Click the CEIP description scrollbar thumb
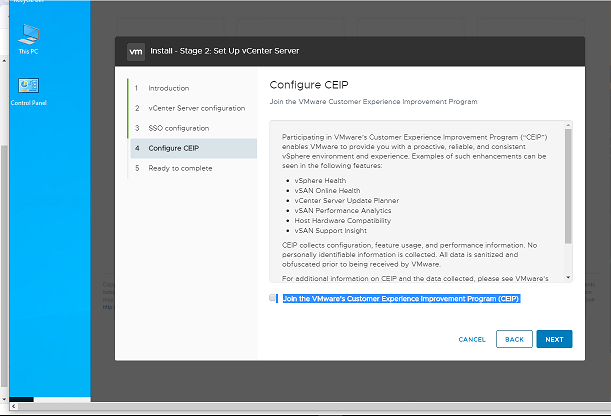Viewport: 611px width, 416px height. pos(569,185)
